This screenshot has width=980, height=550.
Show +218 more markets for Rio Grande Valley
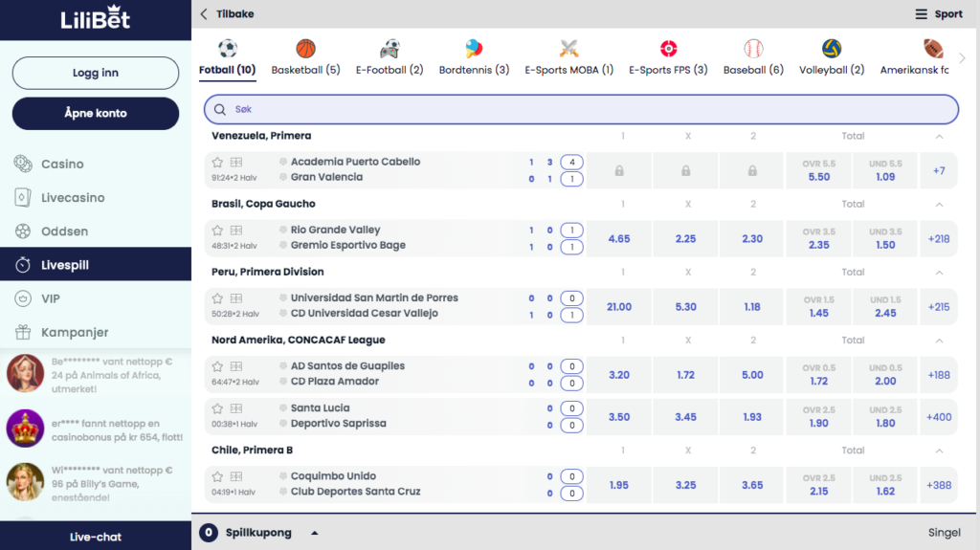pos(939,239)
